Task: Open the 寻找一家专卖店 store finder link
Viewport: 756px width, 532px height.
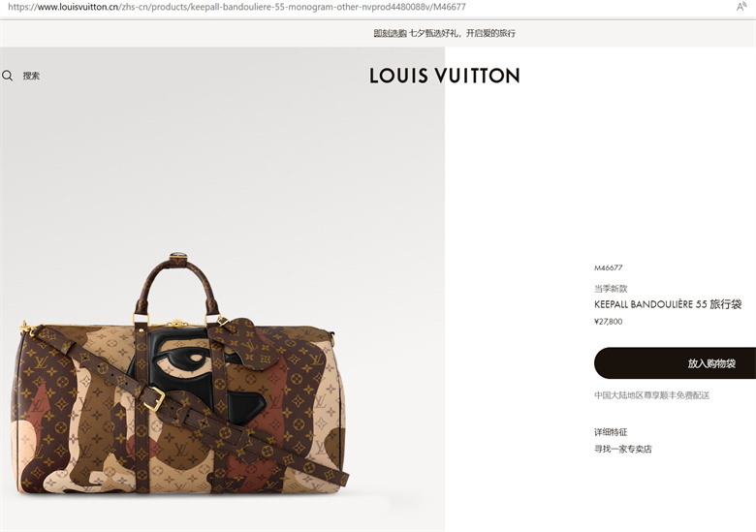Action: pyautogui.click(x=623, y=449)
